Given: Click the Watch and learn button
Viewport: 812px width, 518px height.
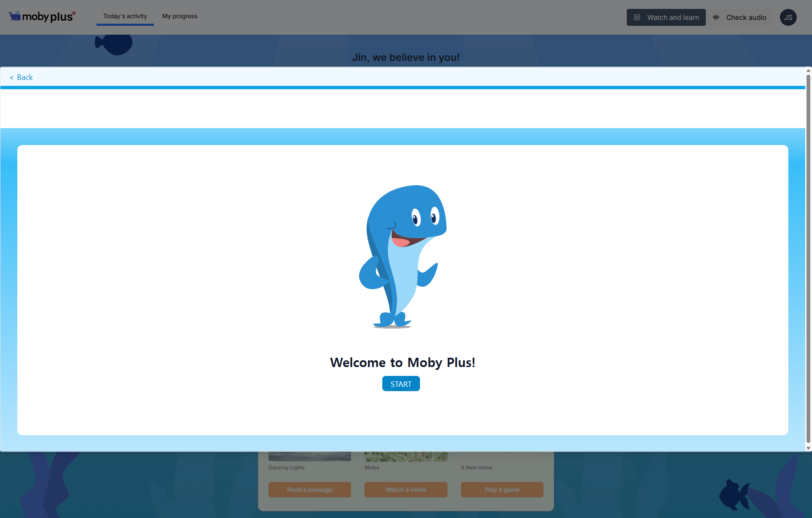Looking at the screenshot, I should [666, 17].
